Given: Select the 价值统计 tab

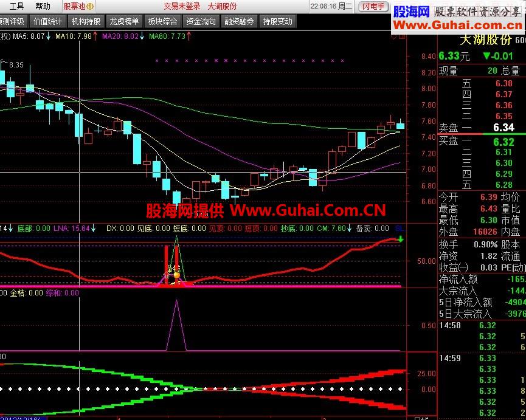Looking at the screenshot, I should 47,21.
